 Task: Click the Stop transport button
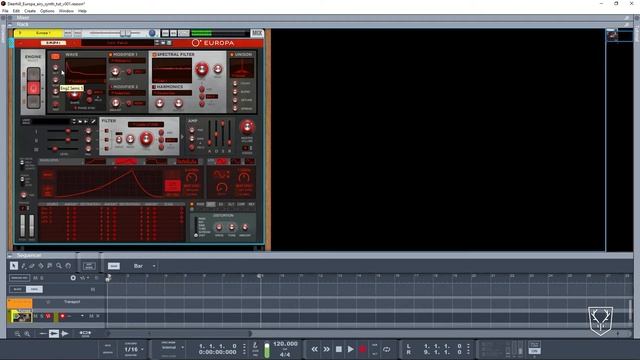[x=339, y=349]
